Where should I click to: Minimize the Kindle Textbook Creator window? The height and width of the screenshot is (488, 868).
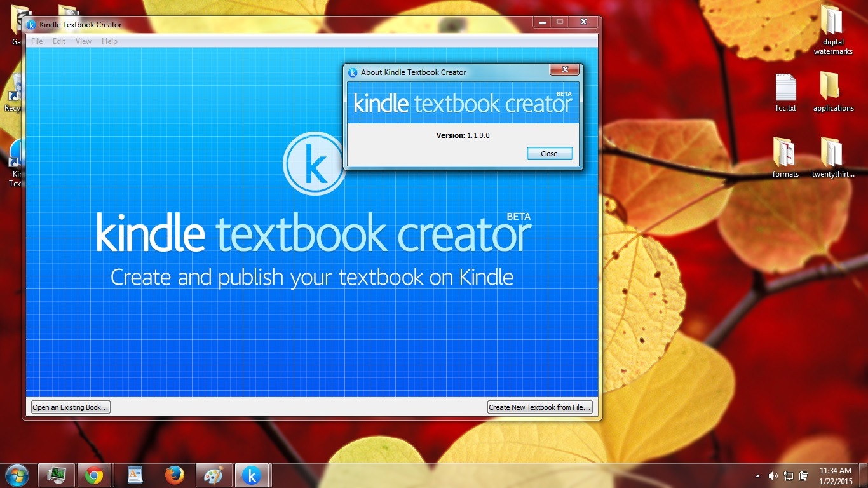click(x=542, y=22)
